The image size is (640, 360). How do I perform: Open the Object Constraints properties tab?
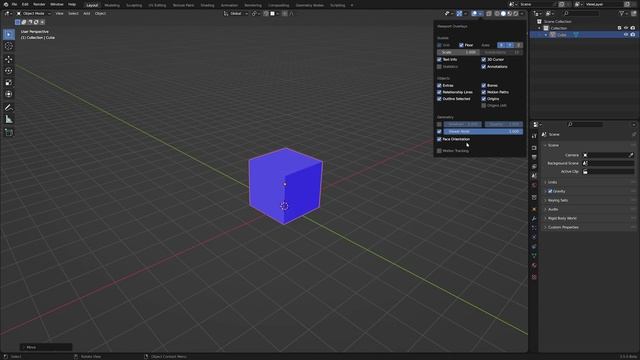[x=534, y=247]
